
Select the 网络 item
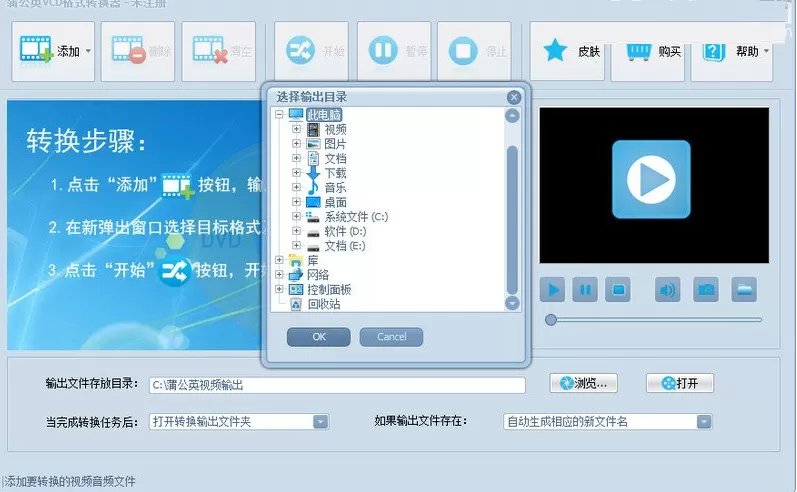point(318,275)
